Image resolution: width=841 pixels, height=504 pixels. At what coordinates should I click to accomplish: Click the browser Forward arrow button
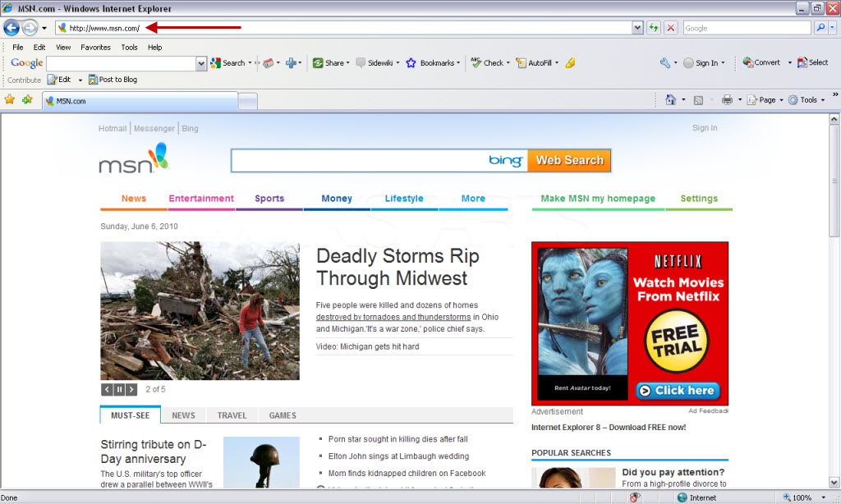[30, 27]
